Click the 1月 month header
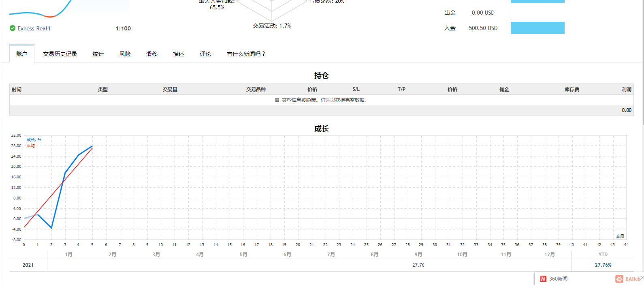This screenshot has width=644, height=285. coord(69,255)
